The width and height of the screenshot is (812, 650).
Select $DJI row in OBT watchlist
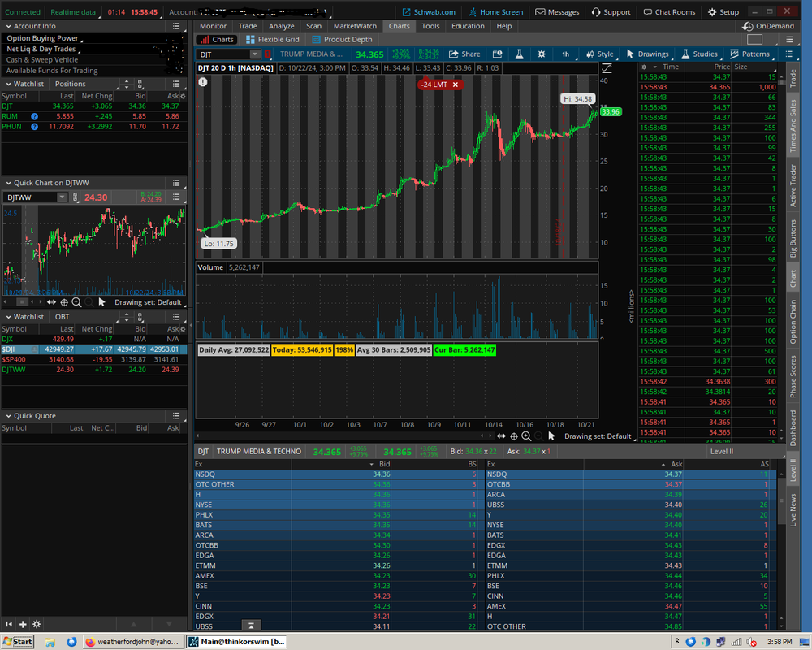tap(93, 349)
